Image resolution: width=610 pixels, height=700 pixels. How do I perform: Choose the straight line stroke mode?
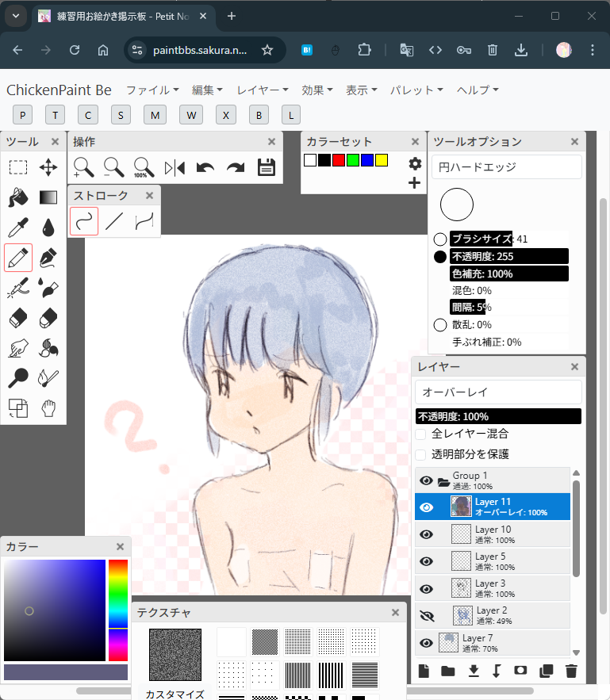point(114,221)
